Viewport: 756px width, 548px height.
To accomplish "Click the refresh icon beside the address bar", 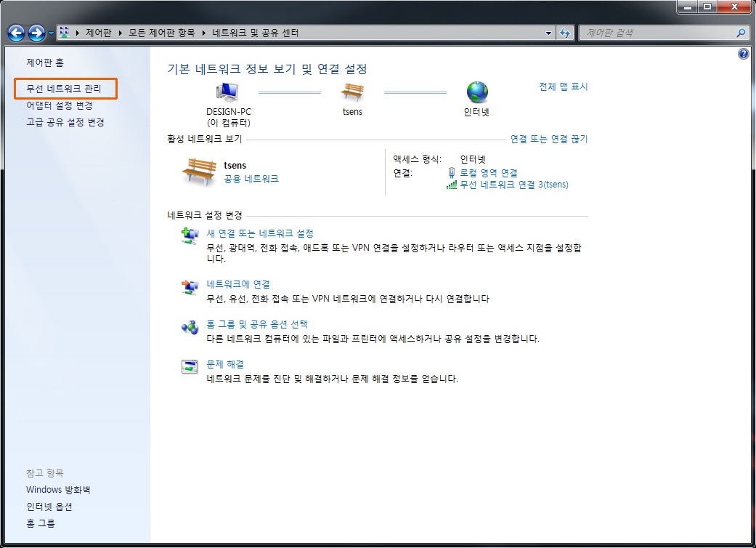I will (x=565, y=32).
